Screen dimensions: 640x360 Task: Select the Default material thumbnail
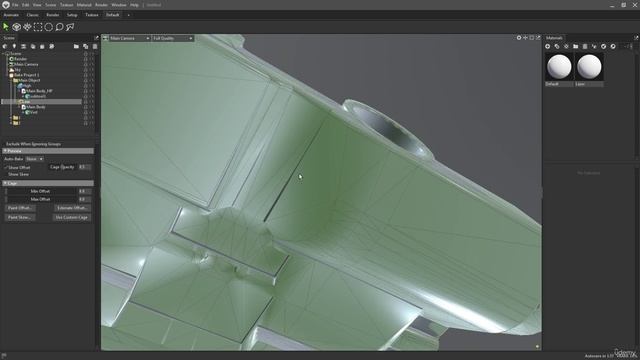559,67
